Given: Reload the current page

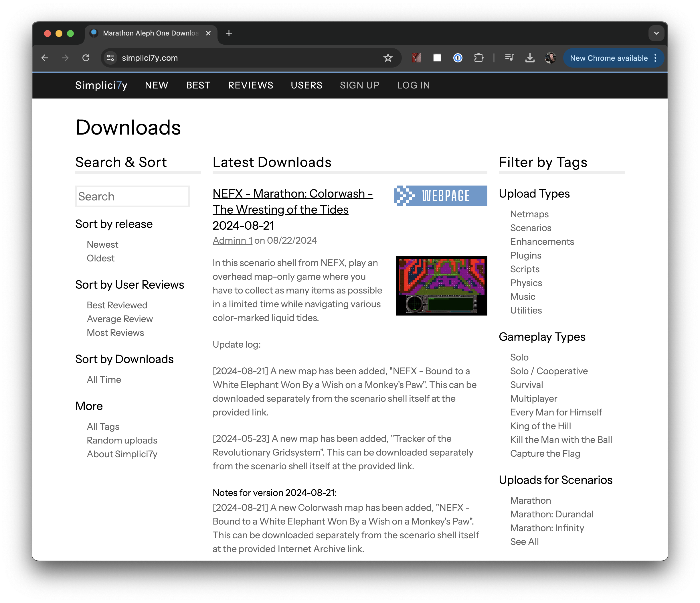Looking at the screenshot, I should coord(86,58).
